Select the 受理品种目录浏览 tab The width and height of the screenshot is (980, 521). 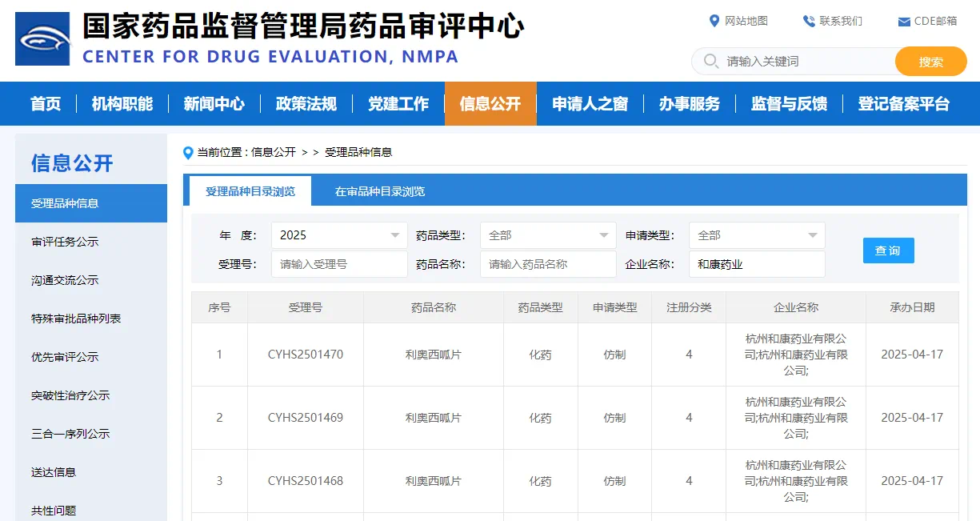250,191
